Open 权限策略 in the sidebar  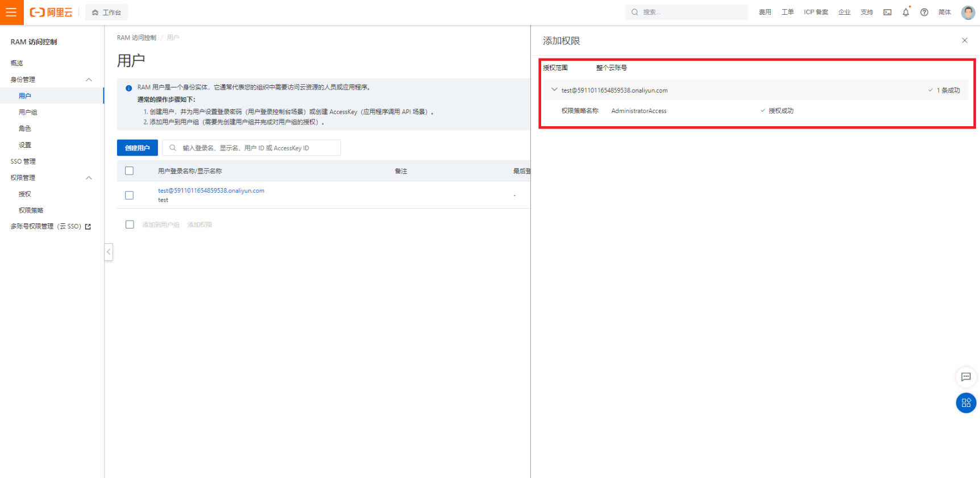tap(31, 210)
